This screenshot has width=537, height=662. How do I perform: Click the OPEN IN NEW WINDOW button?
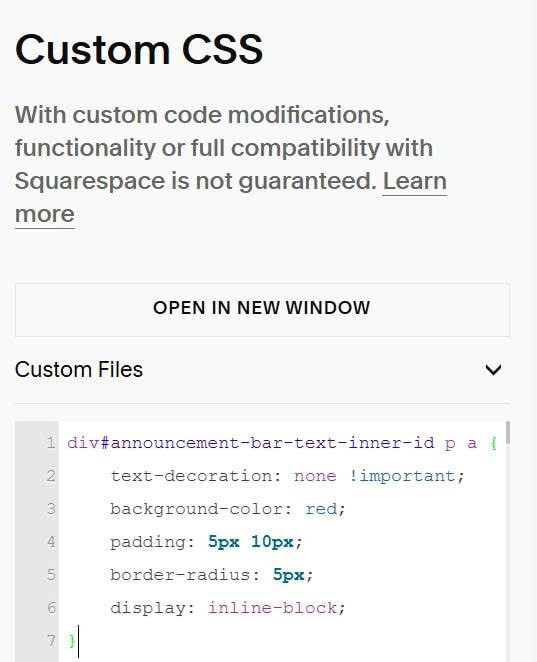[262, 310]
